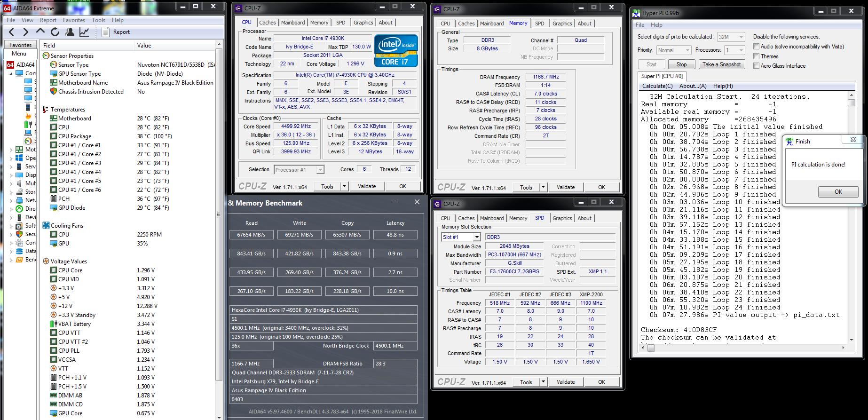868x420 pixels.
Task: Click the Motherboard icon in AIDA64 menu tree
Action: pyautogui.click(x=19, y=150)
